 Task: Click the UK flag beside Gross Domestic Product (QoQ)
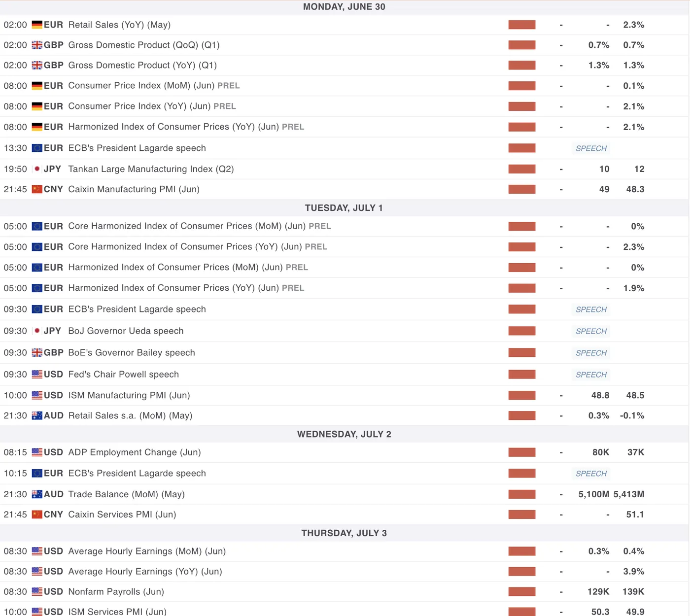click(37, 45)
